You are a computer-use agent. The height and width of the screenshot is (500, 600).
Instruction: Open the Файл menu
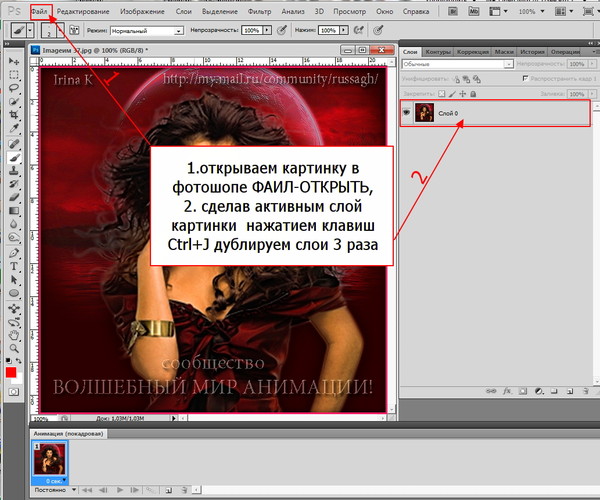pos(39,11)
